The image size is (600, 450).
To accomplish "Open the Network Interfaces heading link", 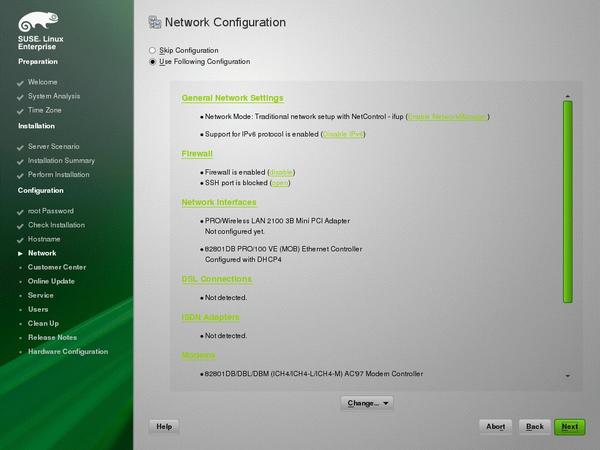I will 218,202.
